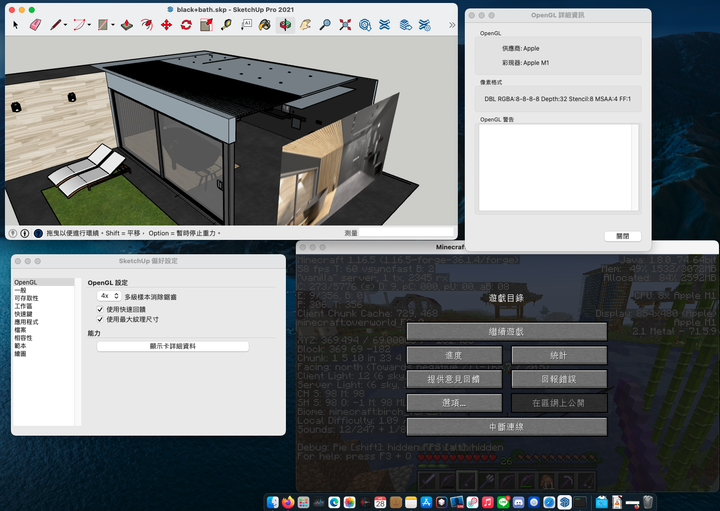Open the Extension Manager toolbar icon
Screen dimensions: 720x511
[x=425, y=25]
